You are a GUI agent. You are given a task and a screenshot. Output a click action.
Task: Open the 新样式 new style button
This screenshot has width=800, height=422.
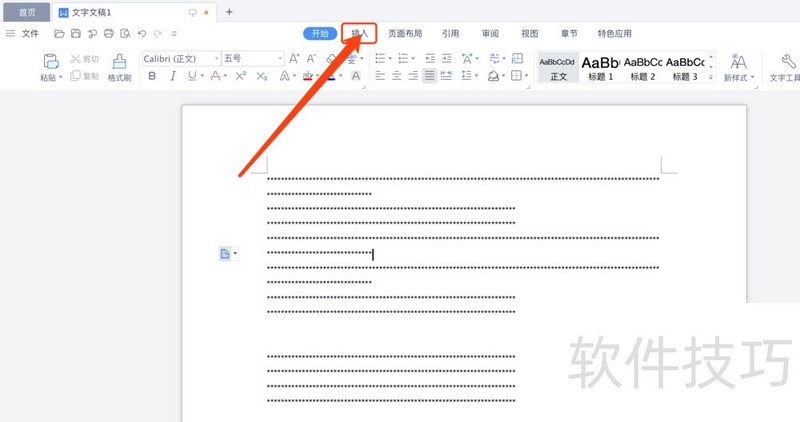[738, 67]
